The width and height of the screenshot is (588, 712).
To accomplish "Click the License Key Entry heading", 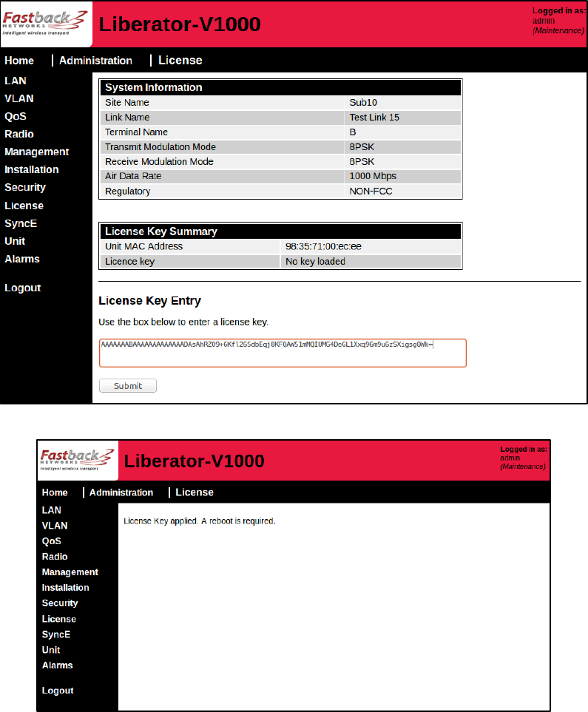I will [149, 301].
